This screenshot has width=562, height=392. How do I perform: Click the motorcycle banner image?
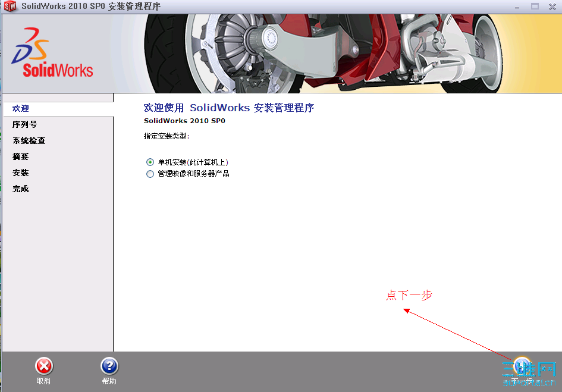point(322,54)
